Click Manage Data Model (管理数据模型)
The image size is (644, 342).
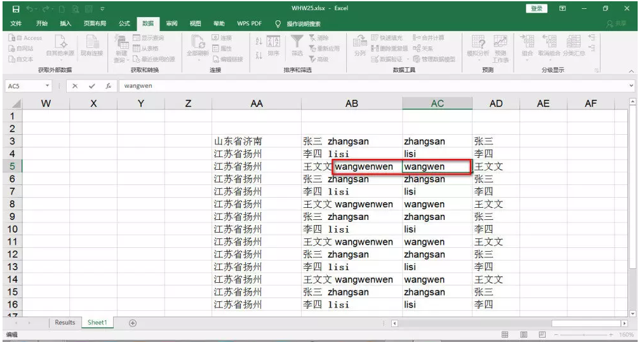(434, 59)
